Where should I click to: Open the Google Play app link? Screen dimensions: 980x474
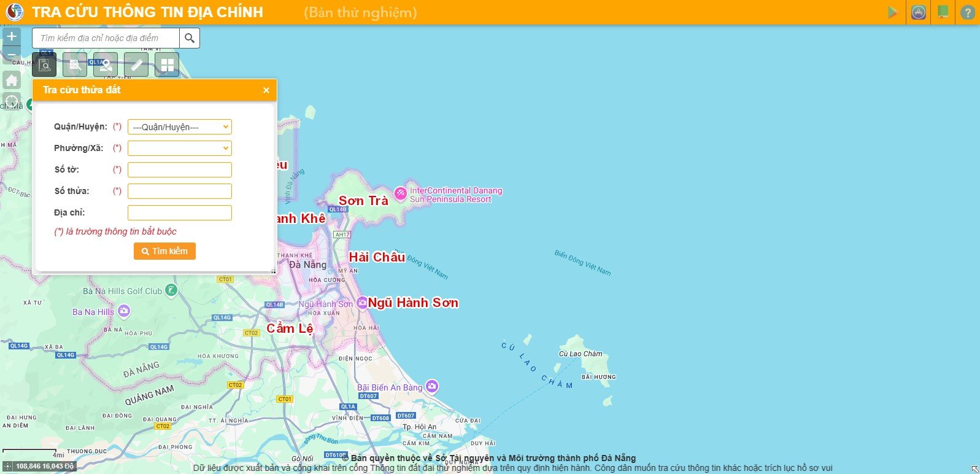click(x=893, y=12)
